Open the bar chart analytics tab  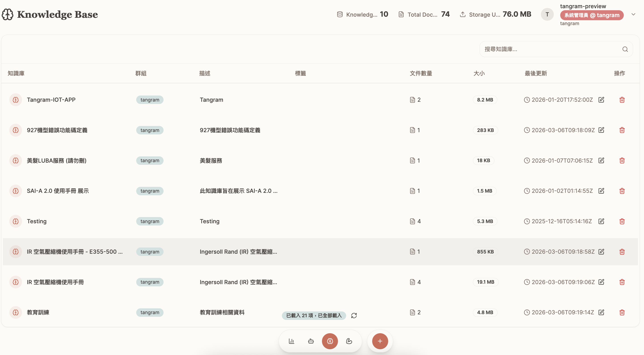click(x=292, y=341)
